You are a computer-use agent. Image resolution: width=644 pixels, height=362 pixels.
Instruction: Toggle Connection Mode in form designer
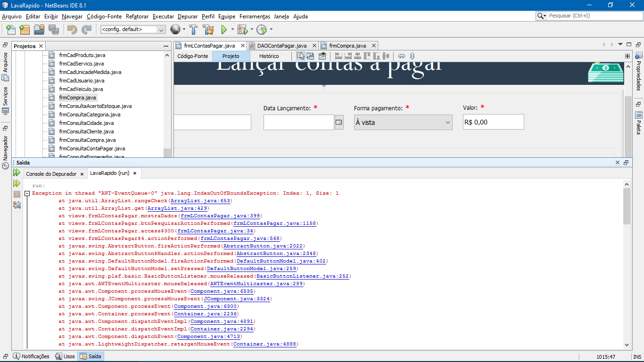(311, 56)
